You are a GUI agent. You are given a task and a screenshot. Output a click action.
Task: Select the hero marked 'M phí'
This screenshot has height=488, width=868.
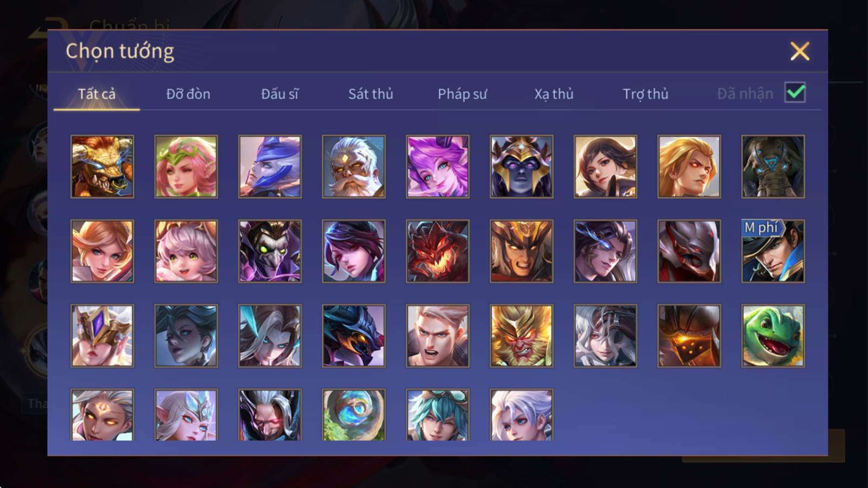point(773,251)
